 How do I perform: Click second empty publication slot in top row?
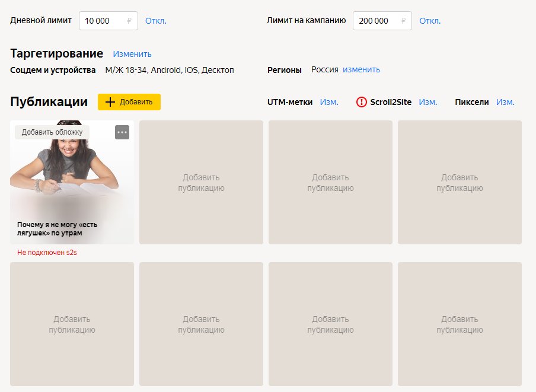(x=201, y=182)
